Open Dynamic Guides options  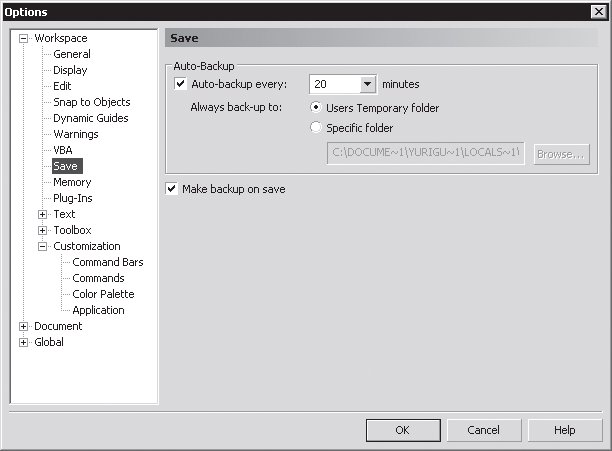coord(91,118)
